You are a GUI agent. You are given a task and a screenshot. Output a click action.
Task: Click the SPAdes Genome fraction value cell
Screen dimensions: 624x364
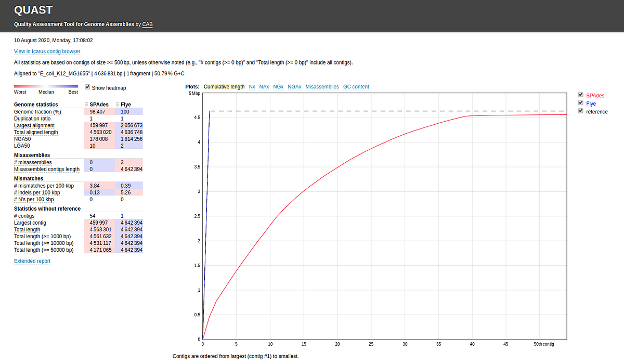(x=98, y=112)
